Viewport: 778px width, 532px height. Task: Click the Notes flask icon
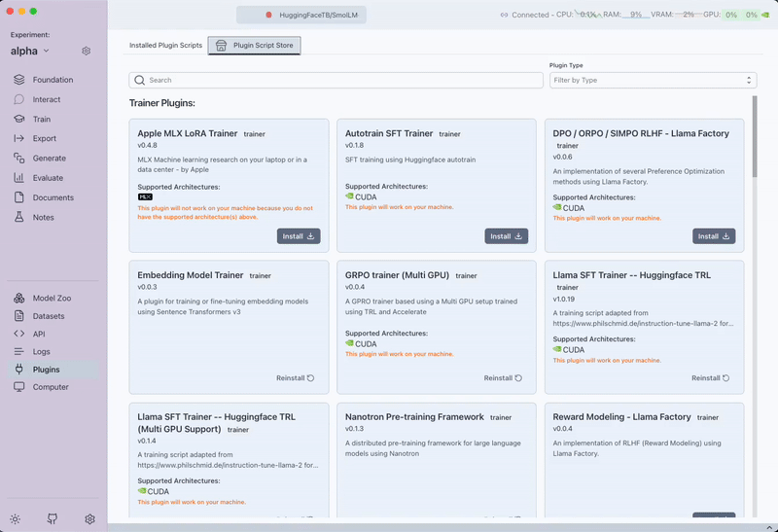pyautogui.click(x=19, y=217)
